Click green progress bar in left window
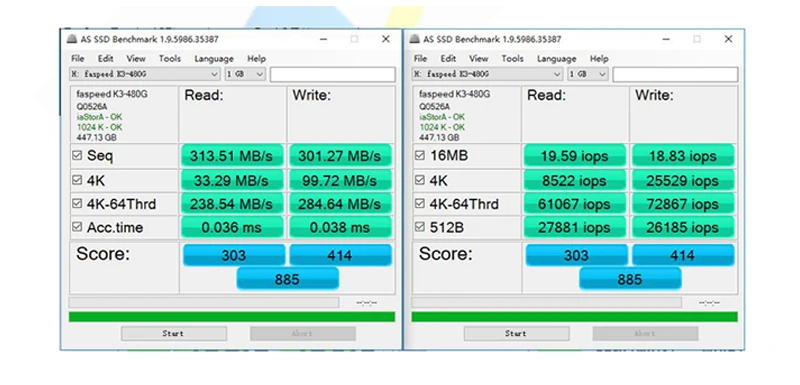 pyautogui.click(x=232, y=317)
